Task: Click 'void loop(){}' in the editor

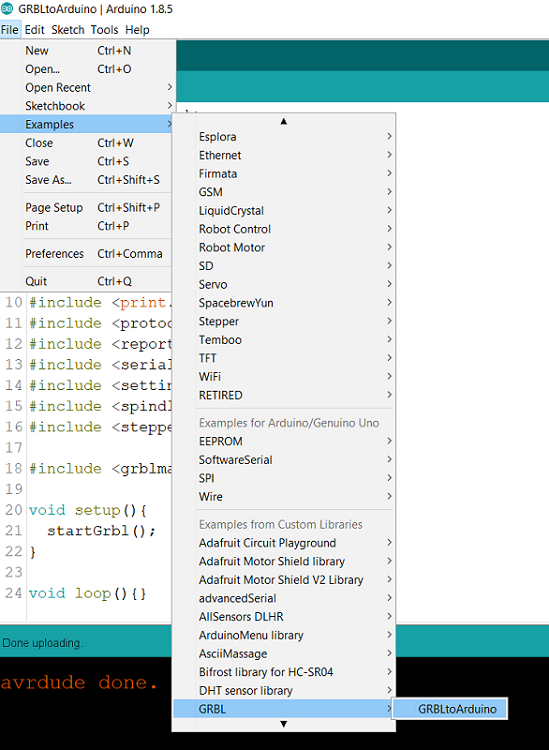Action: [x=88, y=594]
